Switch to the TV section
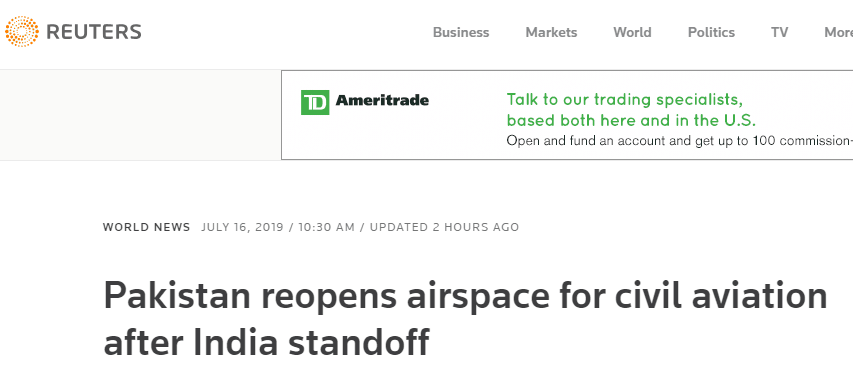The height and width of the screenshot is (376, 853). 779,33
